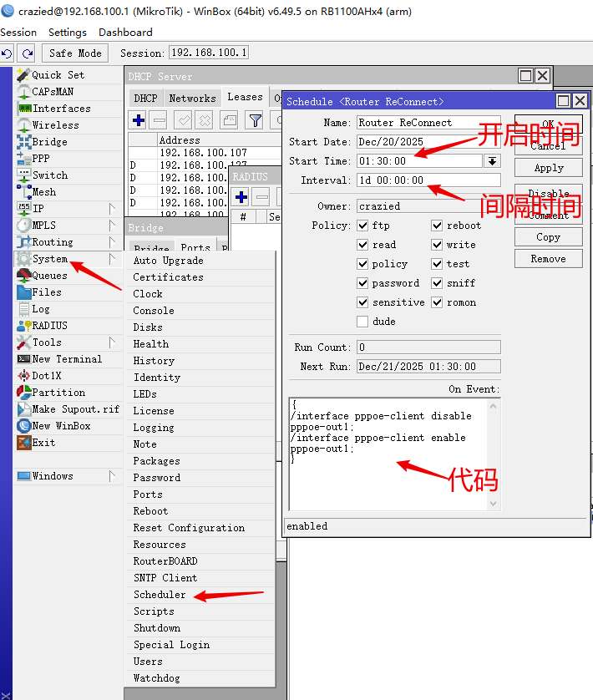Image resolution: width=593 pixels, height=700 pixels.
Task: Click the filter funnel icon in DHCP Server
Action: (255, 120)
